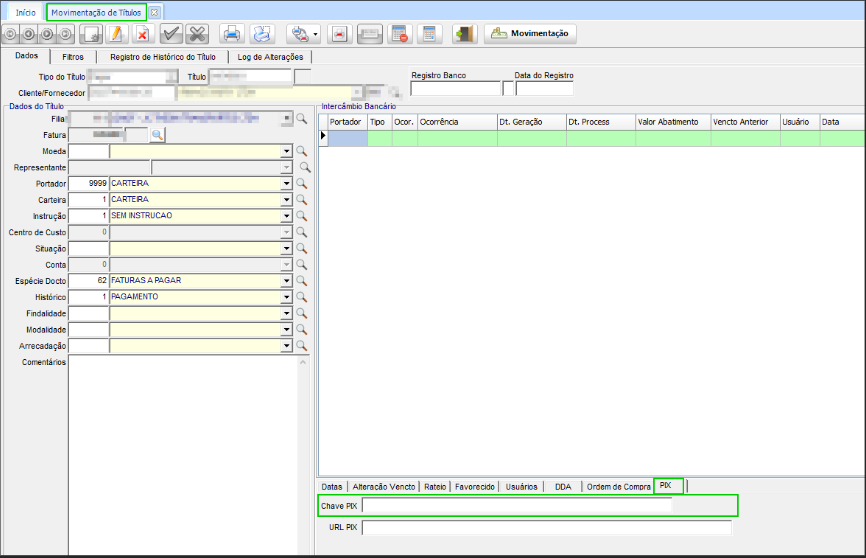Click the exit door icon
The height and width of the screenshot is (558, 866).
pos(463,34)
